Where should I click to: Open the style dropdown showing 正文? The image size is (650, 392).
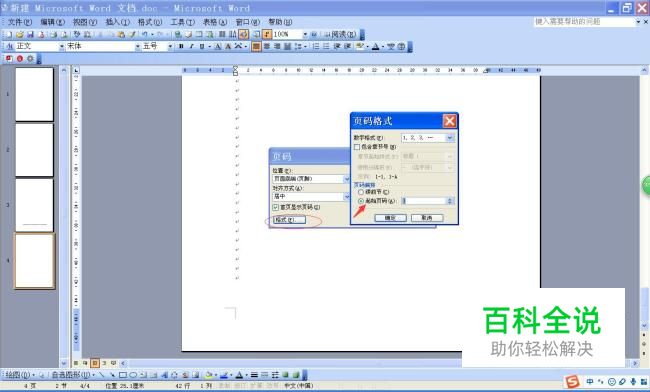point(62,46)
